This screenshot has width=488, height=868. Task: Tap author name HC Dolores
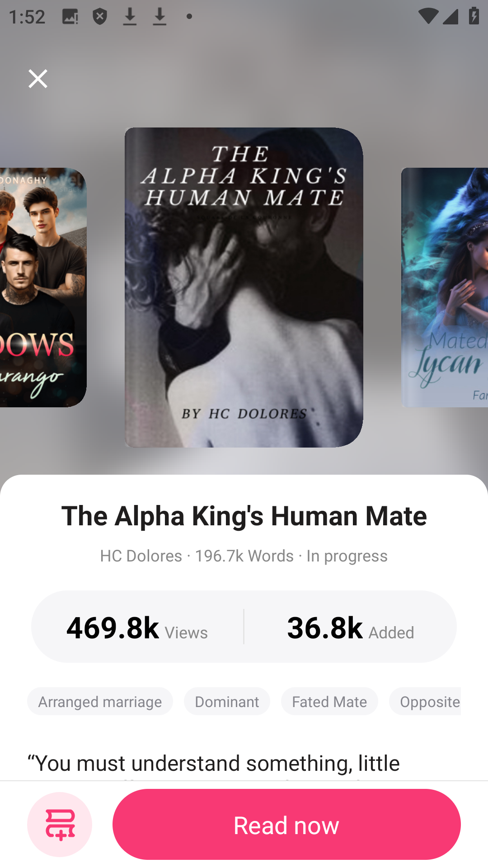tap(141, 556)
